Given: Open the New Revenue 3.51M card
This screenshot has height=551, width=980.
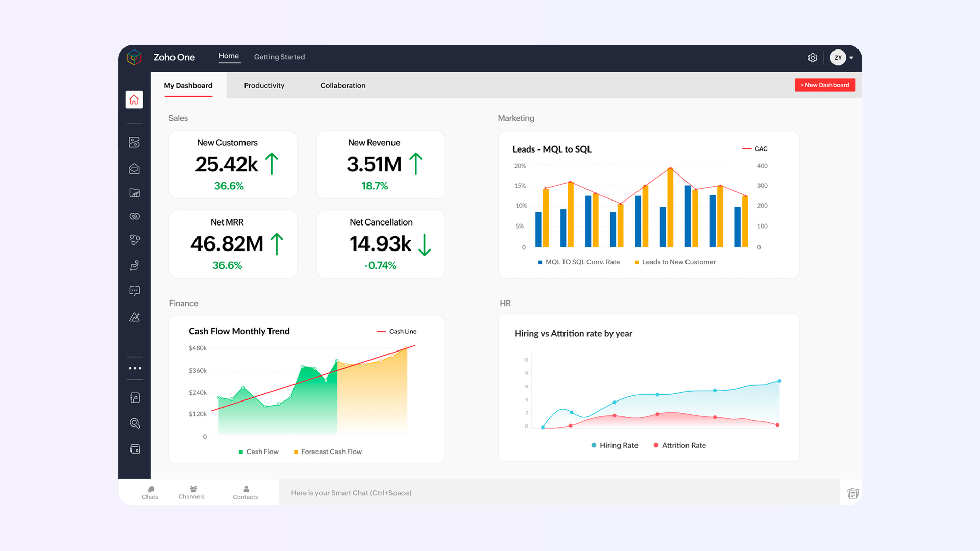Looking at the screenshot, I should [x=380, y=165].
